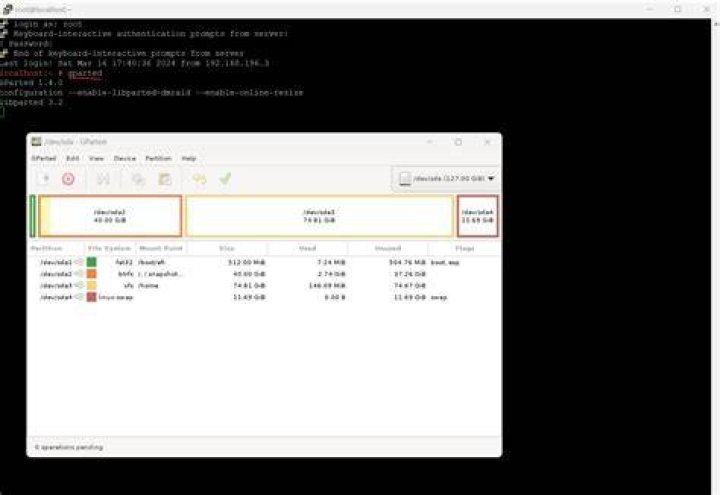The height and width of the screenshot is (495, 720).
Task: Minimize the GParted window
Action: [430, 142]
